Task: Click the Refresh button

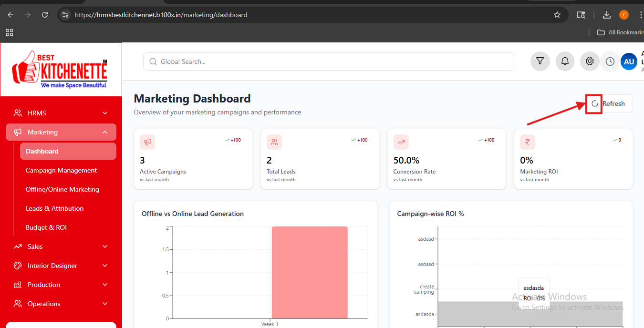Action: coord(609,103)
